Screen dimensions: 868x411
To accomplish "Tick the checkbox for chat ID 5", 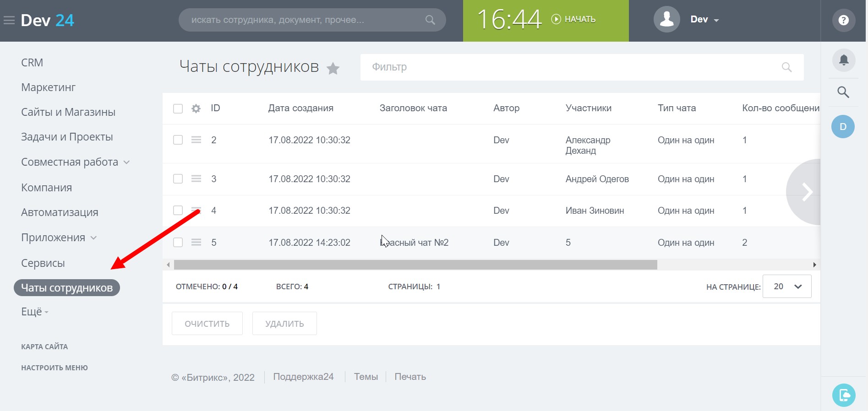I will pyautogui.click(x=178, y=243).
